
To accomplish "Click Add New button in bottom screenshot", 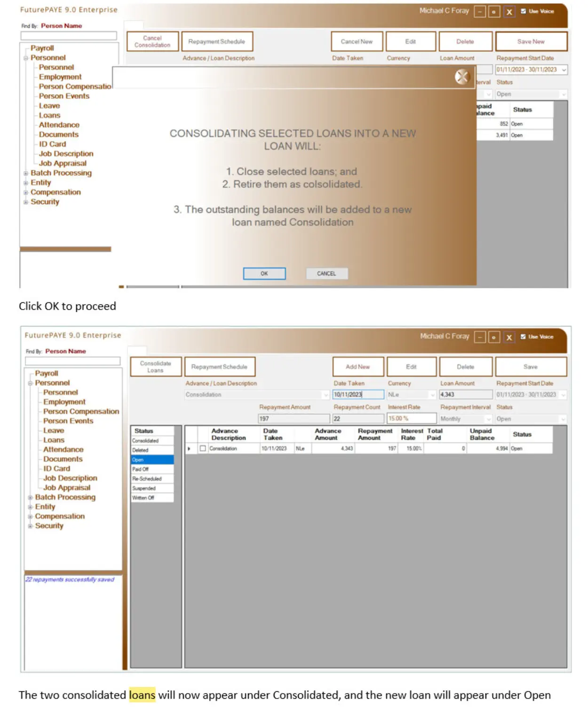I will pyautogui.click(x=358, y=367).
